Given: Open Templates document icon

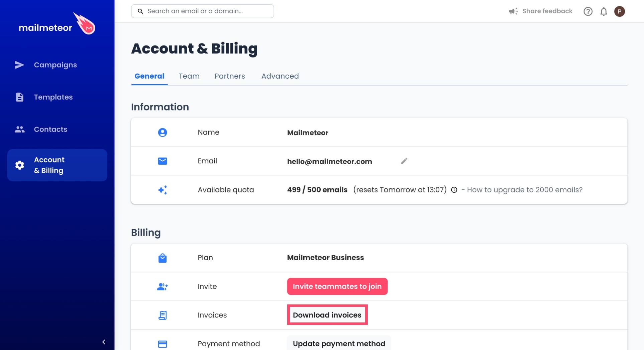Looking at the screenshot, I should [x=19, y=97].
